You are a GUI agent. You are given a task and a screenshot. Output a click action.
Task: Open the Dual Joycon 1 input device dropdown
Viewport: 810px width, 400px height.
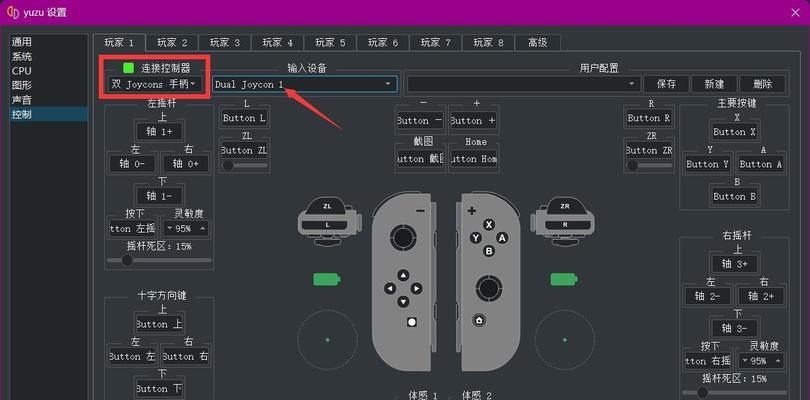point(305,84)
